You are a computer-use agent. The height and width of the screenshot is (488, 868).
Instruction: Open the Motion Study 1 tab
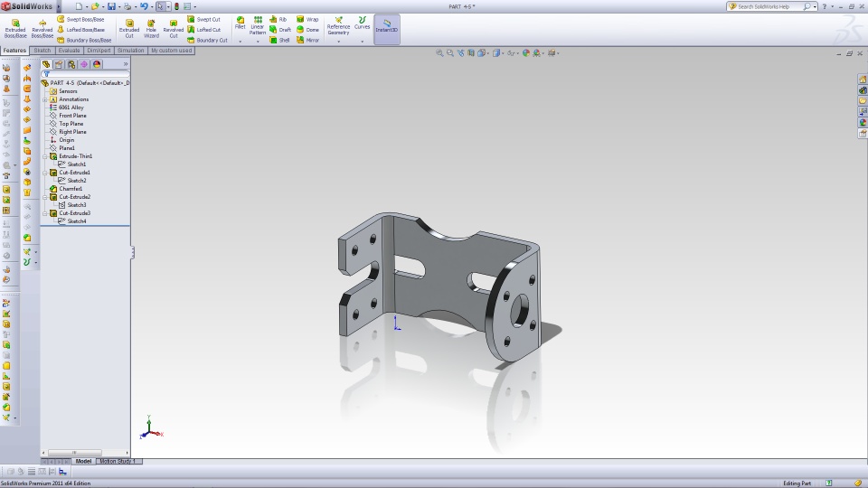(x=118, y=462)
